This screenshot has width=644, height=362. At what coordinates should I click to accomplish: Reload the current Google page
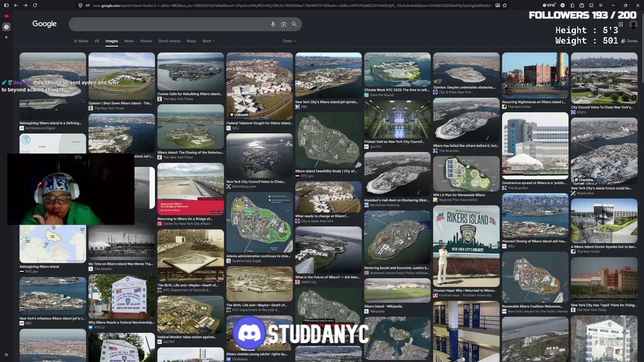[35, 5]
